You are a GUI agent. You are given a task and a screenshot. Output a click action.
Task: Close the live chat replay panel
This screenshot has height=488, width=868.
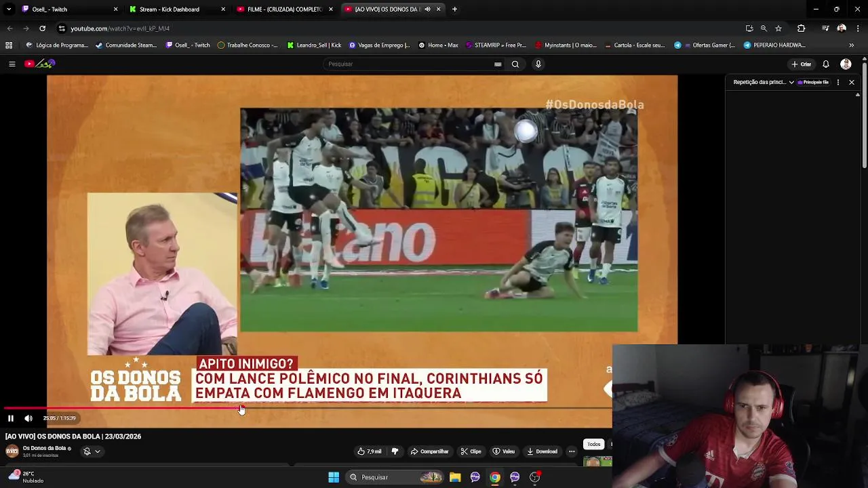coord(852,82)
